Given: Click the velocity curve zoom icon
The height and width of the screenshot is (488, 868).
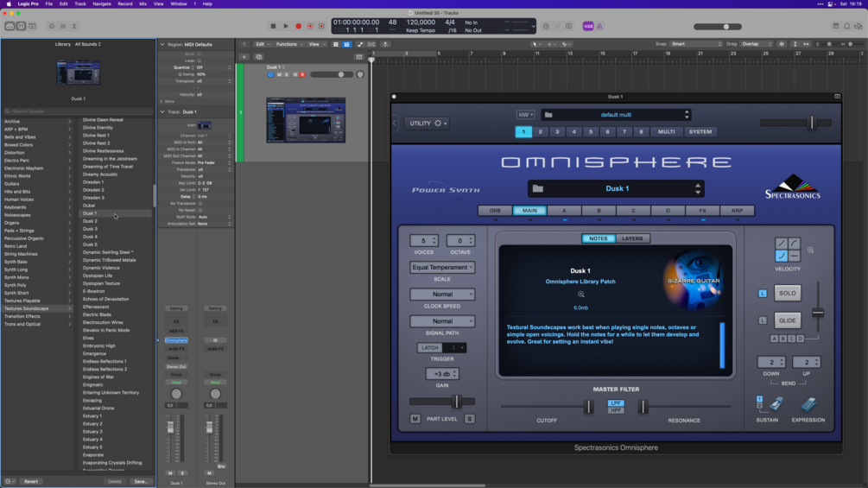Looking at the screenshot, I should [810, 250].
